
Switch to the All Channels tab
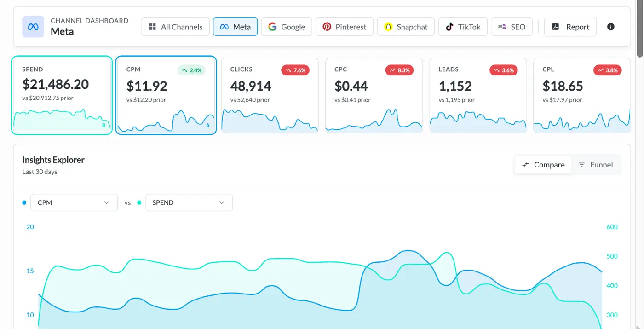[175, 27]
